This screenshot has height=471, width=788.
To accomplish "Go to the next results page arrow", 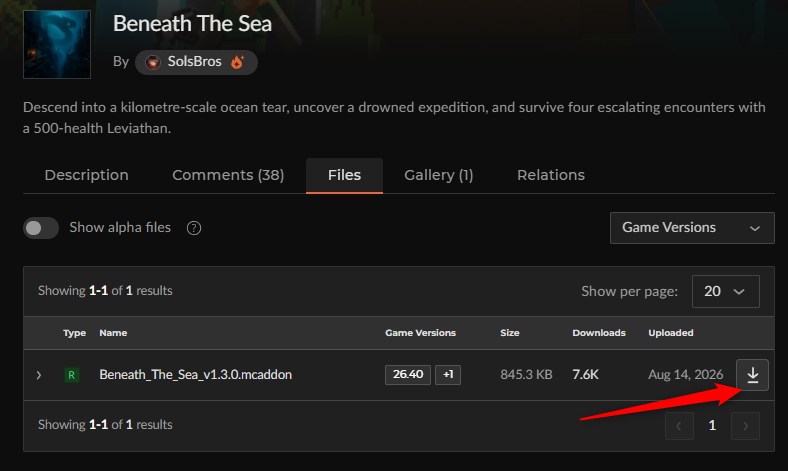I will 745,426.
